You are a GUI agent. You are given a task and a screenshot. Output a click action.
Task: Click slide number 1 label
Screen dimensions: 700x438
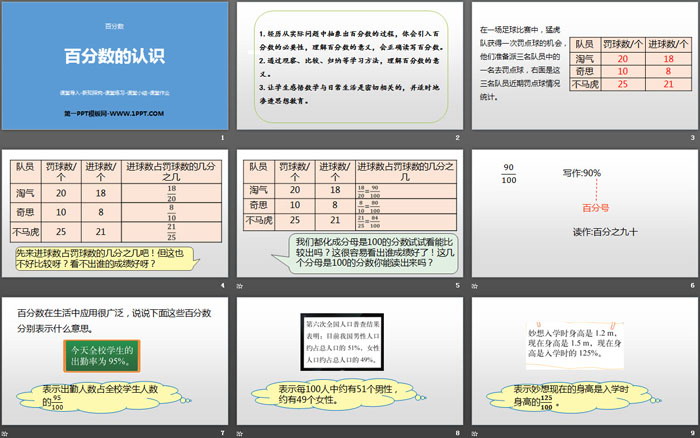(x=223, y=138)
